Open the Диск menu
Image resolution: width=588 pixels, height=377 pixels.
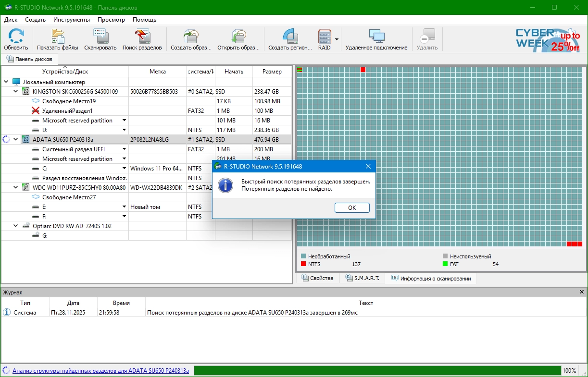pyautogui.click(x=11, y=20)
